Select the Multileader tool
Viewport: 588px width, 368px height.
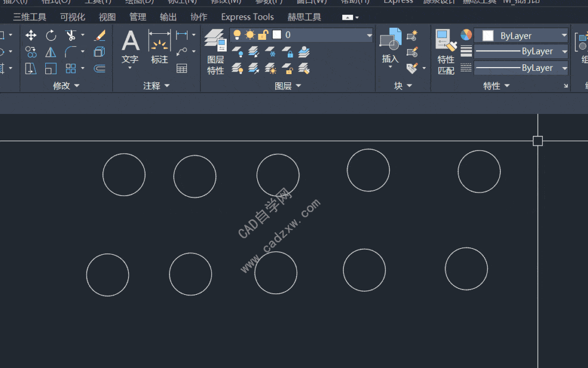coord(182,51)
